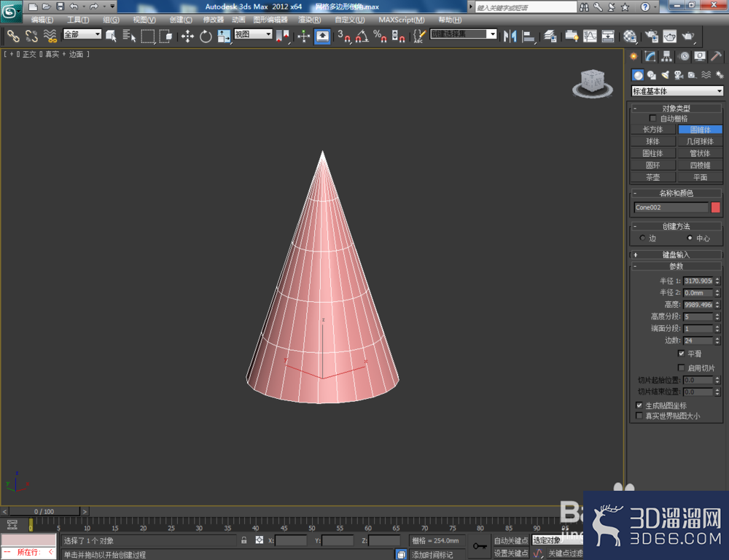Open the Hierarchy panel tab
The width and height of the screenshot is (729, 560).
(667, 57)
